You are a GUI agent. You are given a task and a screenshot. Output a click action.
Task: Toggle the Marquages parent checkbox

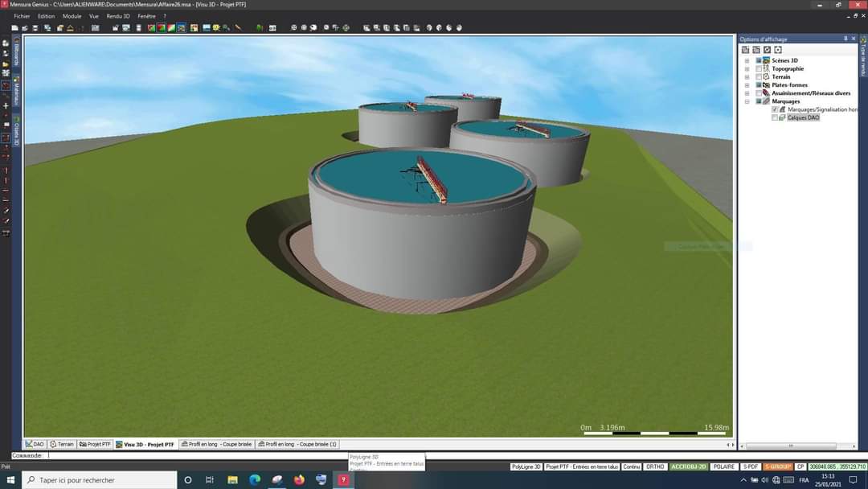pyautogui.click(x=759, y=101)
